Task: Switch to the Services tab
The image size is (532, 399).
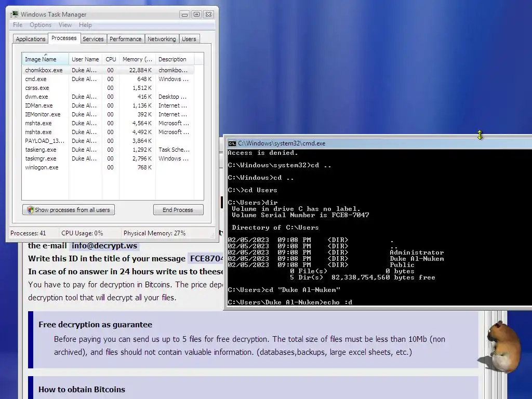Action: 93,39
